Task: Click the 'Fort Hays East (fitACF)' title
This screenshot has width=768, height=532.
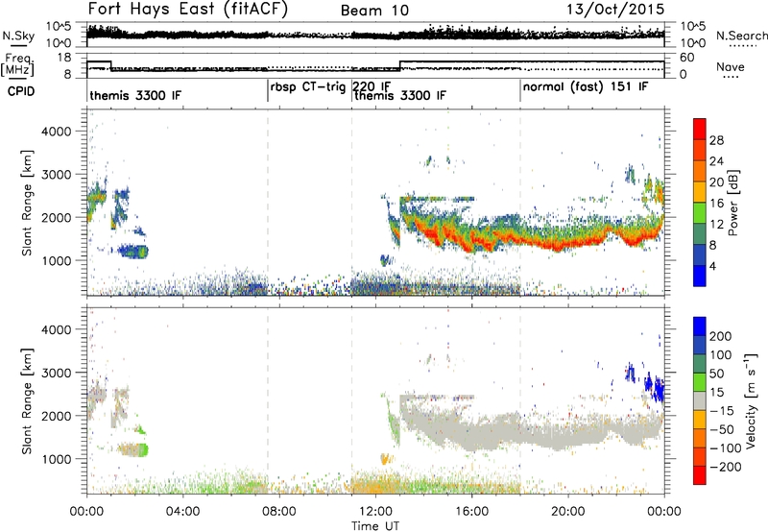Action: click(188, 9)
